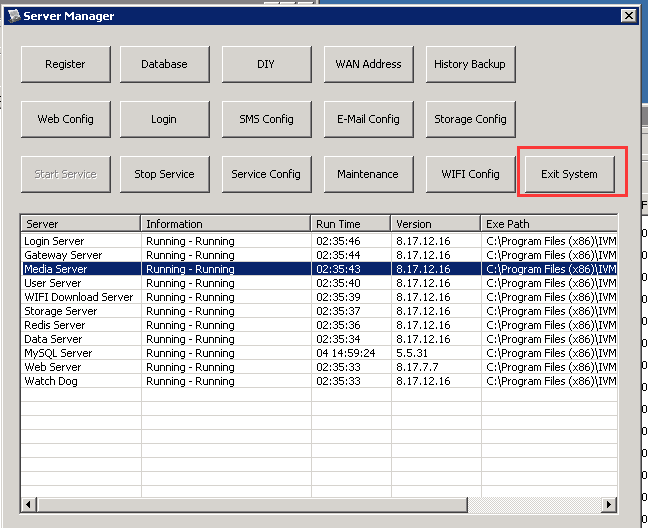Sort by the Information column header

point(226,224)
